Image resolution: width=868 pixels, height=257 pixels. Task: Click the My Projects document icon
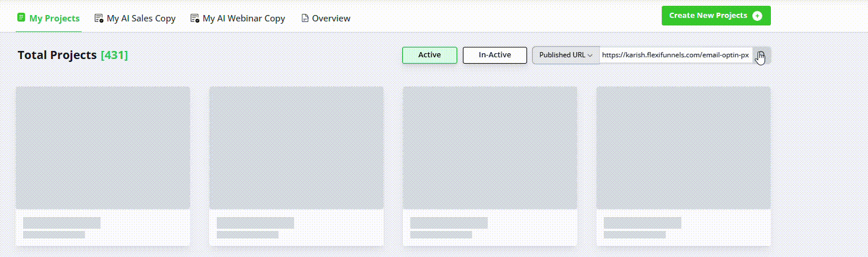[x=21, y=17]
